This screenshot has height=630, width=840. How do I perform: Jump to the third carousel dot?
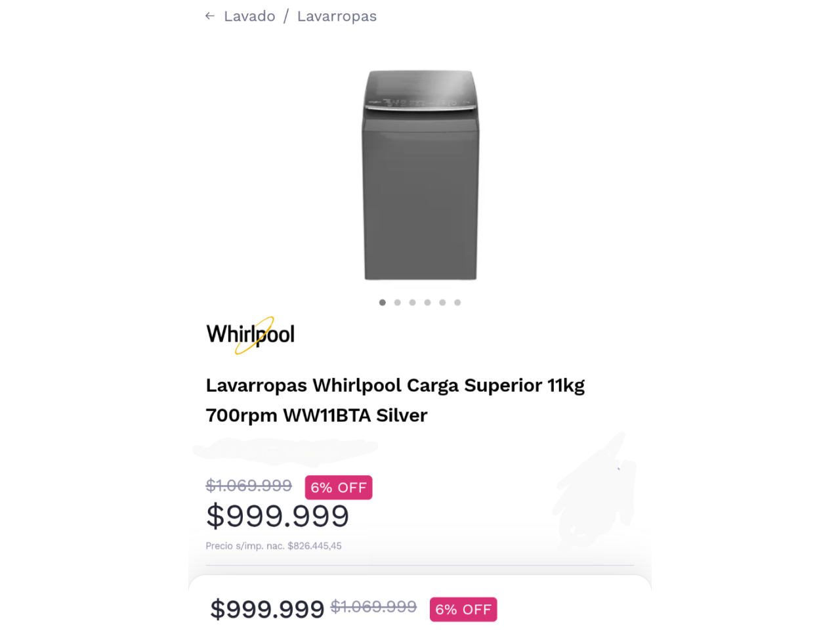point(413,303)
